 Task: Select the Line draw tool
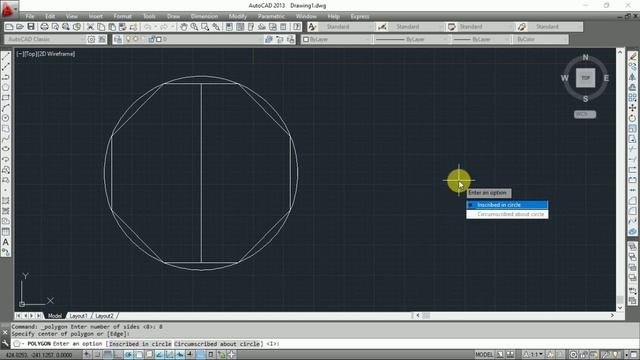click(x=6, y=56)
